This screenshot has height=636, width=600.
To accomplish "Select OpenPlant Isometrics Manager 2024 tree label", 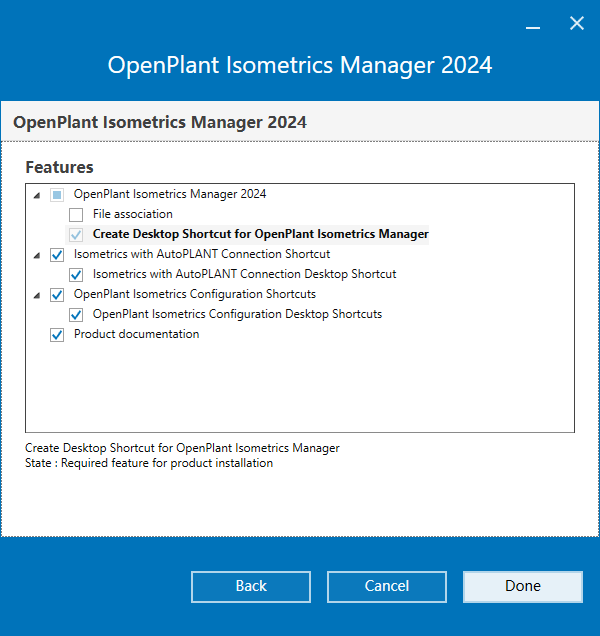I will pyautogui.click(x=170, y=194).
